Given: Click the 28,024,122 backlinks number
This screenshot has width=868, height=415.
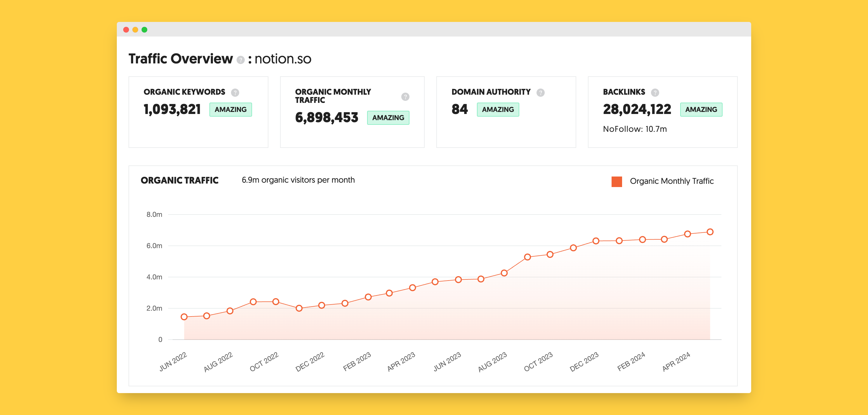Looking at the screenshot, I should (x=637, y=109).
